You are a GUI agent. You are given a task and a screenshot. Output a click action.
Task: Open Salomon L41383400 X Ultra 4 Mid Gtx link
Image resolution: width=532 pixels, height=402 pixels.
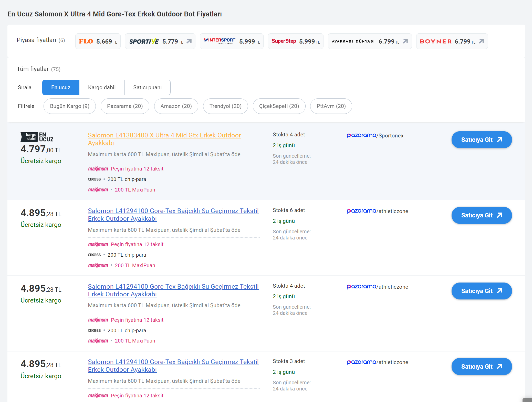click(x=164, y=139)
